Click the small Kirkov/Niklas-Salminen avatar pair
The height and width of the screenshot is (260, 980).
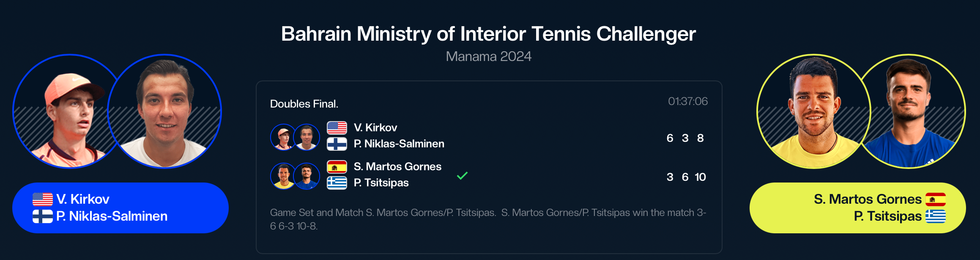point(295,137)
